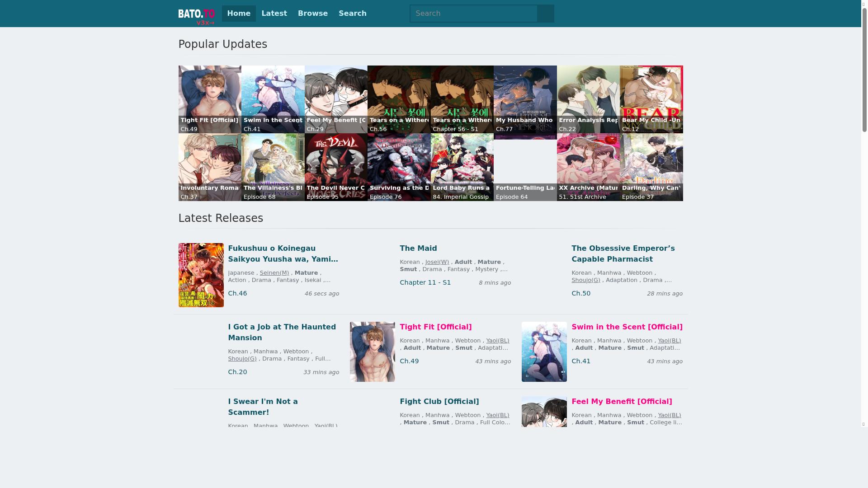Switch to the Home tab

tap(239, 14)
